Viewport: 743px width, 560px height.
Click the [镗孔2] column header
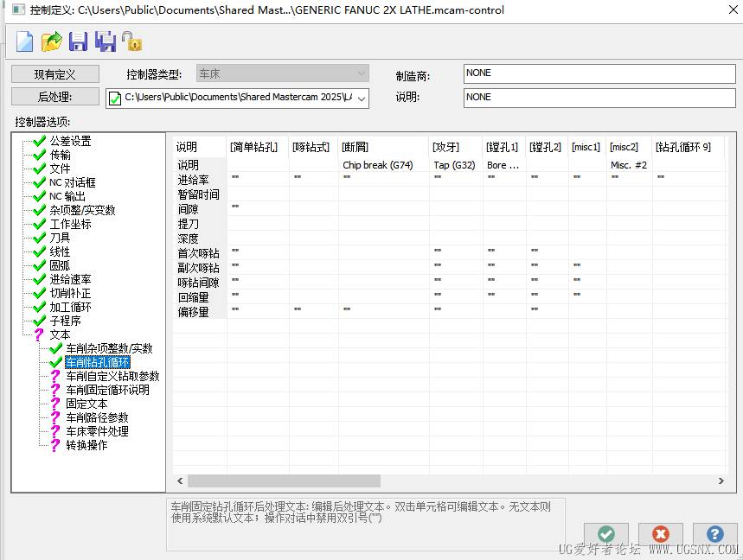pos(546,147)
